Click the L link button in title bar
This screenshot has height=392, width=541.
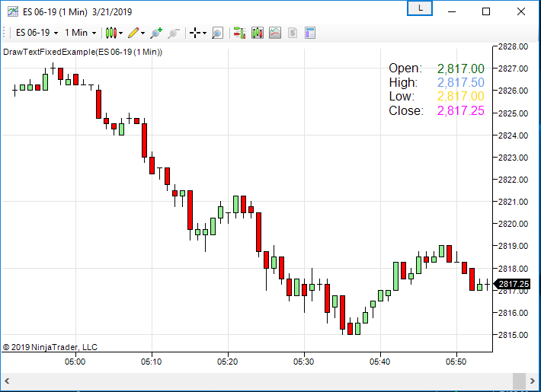[x=420, y=8]
